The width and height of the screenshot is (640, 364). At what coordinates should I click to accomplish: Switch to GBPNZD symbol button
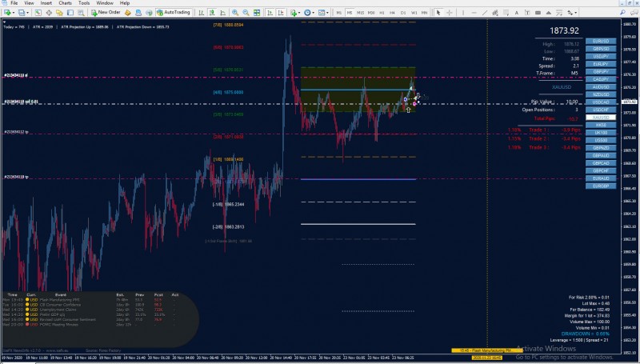click(x=601, y=148)
